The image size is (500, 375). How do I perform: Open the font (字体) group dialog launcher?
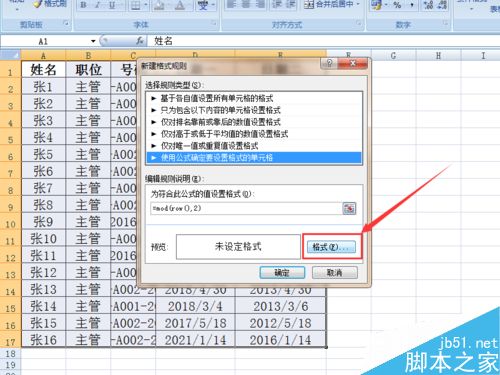pos(214,23)
